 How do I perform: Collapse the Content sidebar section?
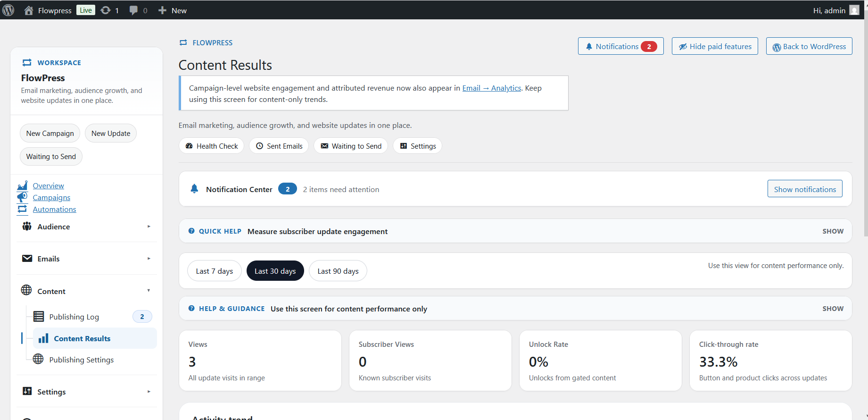tap(87, 291)
